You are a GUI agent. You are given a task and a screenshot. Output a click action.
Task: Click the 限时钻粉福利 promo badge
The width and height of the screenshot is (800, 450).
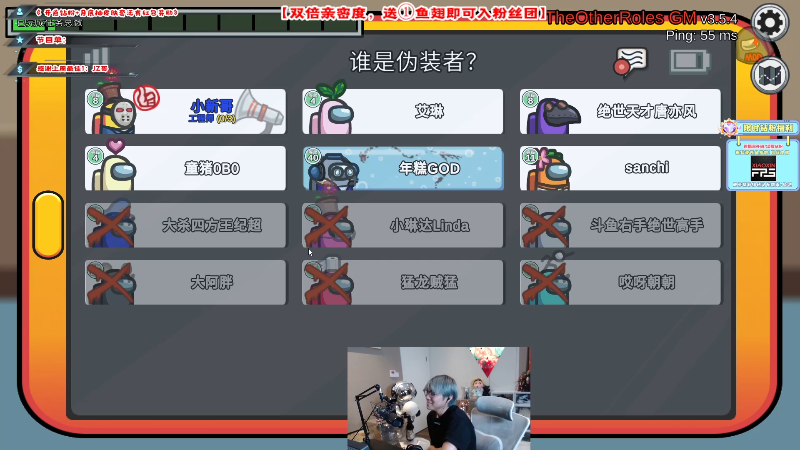pyautogui.click(x=760, y=128)
